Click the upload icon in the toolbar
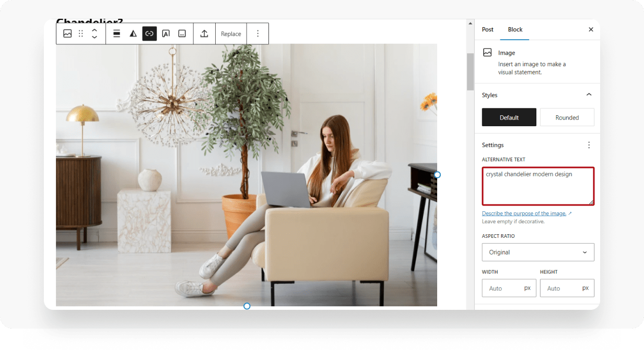The height and width of the screenshot is (350, 644). click(x=204, y=33)
